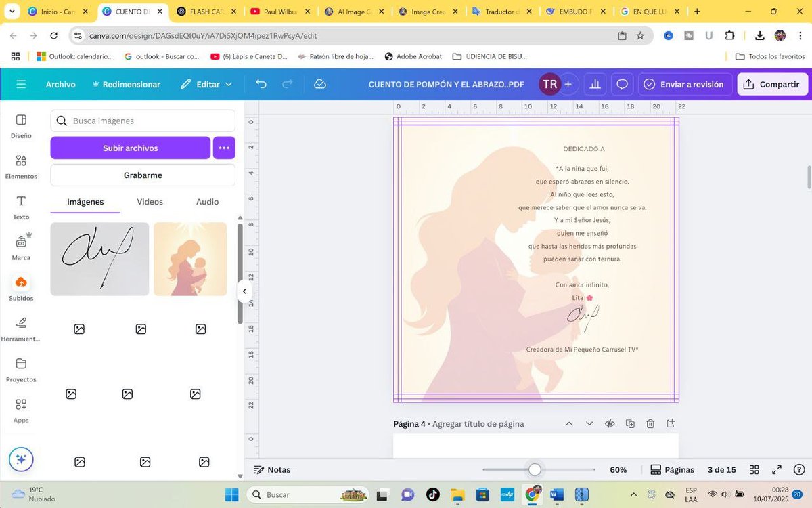The image size is (812, 508).
Task: Open the Elementos panel
Action: pyautogui.click(x=21, y=166)
